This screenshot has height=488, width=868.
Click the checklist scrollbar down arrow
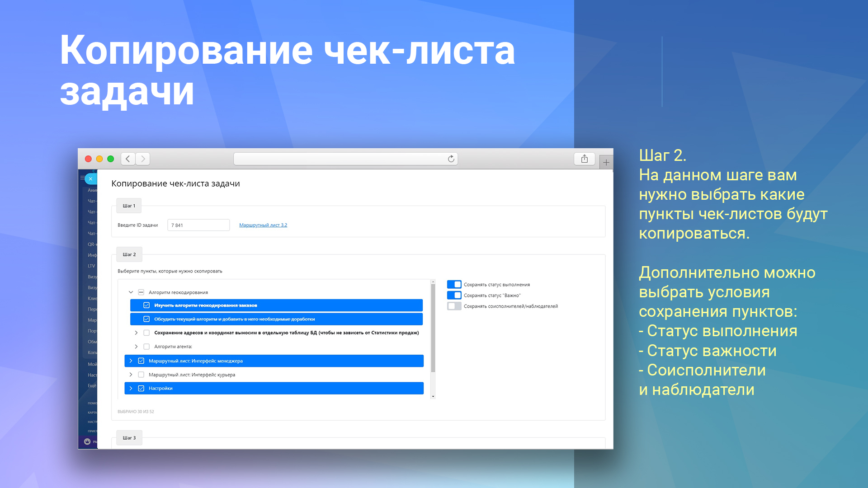click(433, 396)
